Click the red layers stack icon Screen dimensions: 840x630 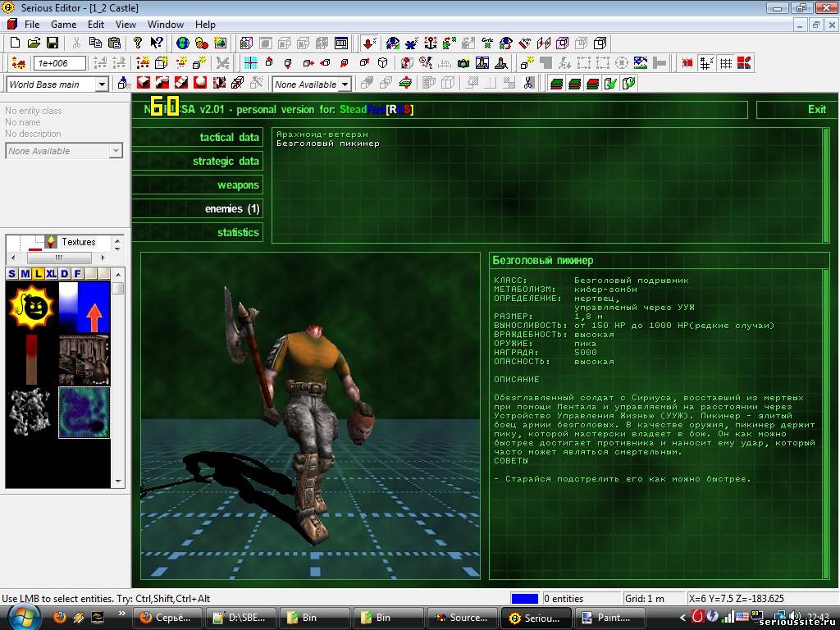(592, 83)
